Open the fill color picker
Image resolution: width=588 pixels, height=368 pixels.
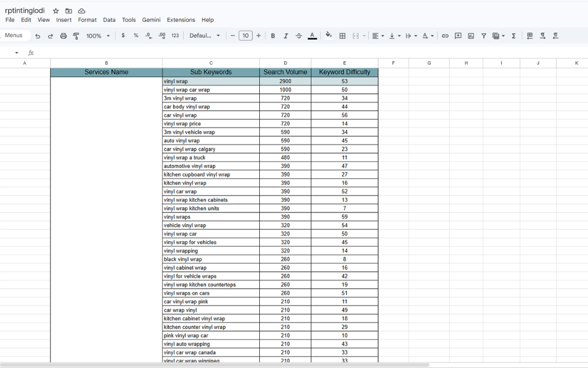[329, 36]
